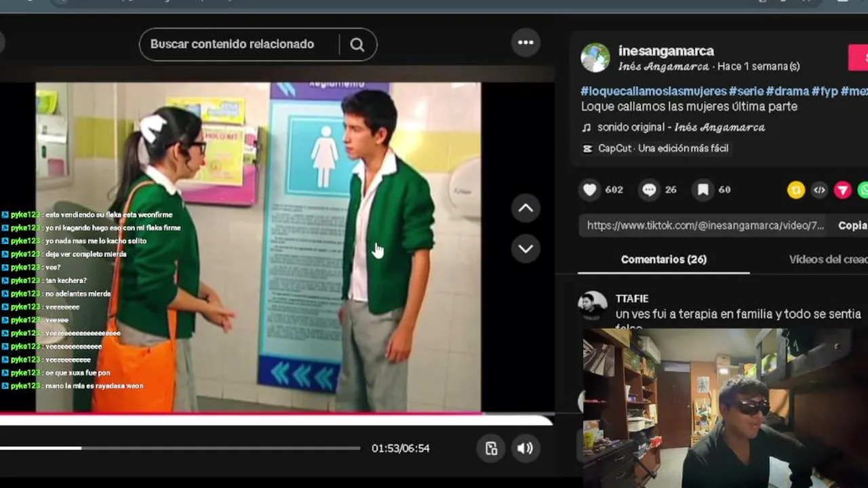Click the CapCut editing icon

click(587, 148)
